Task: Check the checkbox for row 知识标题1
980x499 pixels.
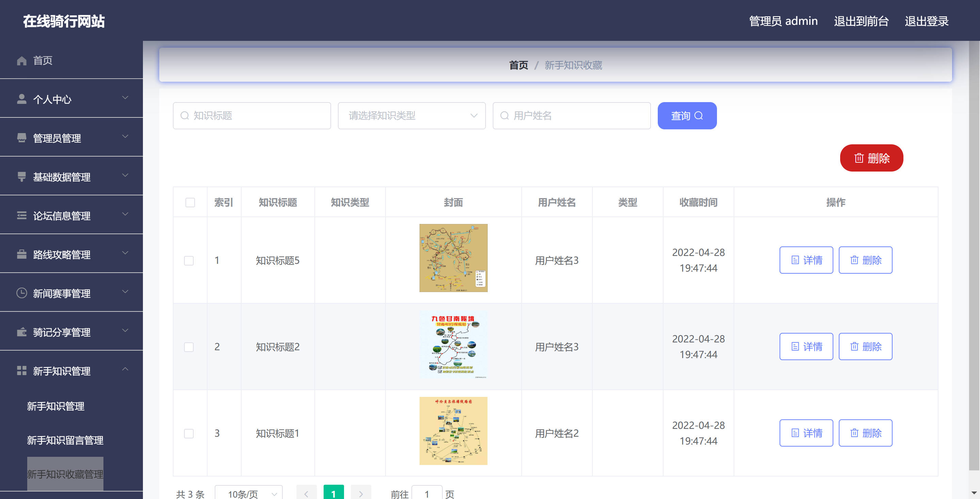Action: point(189,433)
